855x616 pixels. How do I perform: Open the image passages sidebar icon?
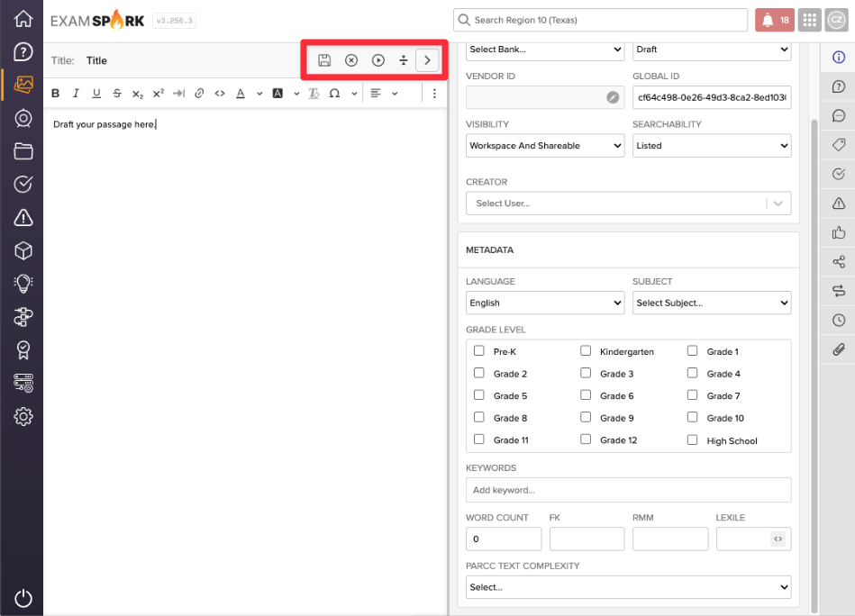(x=23, y=85)
